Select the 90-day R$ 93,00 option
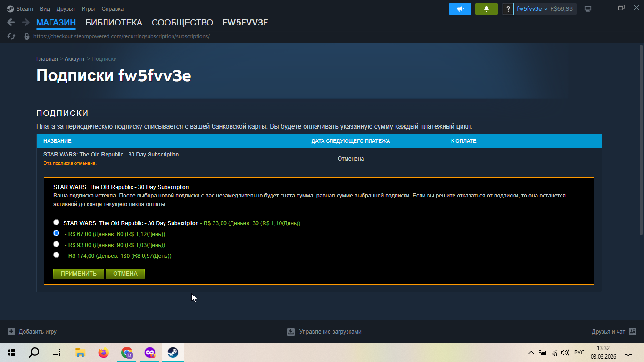644x362 pixels. (57, 244)
